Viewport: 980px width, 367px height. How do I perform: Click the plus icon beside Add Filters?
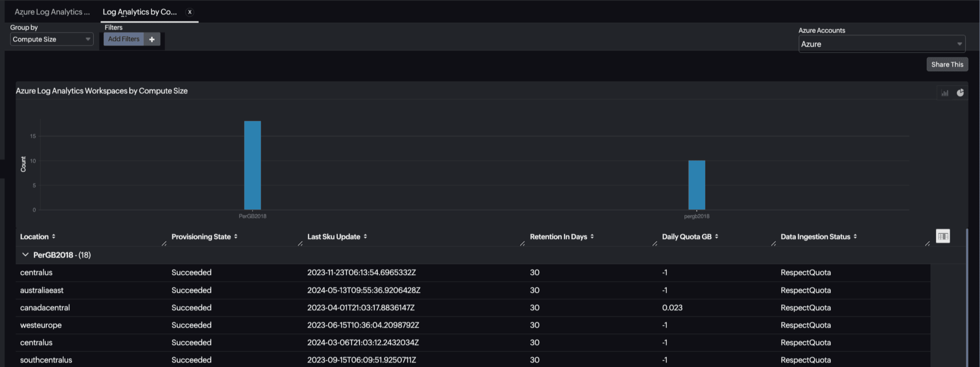152,39
